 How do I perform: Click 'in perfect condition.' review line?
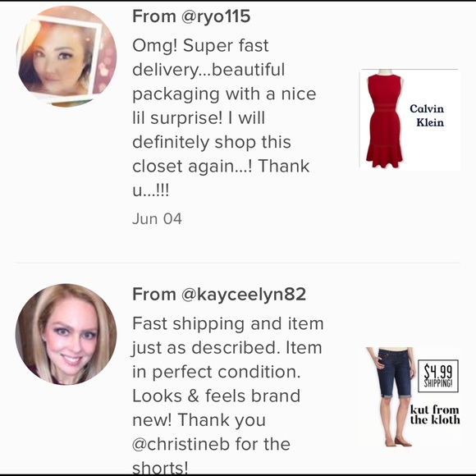[x=217, y=372]
